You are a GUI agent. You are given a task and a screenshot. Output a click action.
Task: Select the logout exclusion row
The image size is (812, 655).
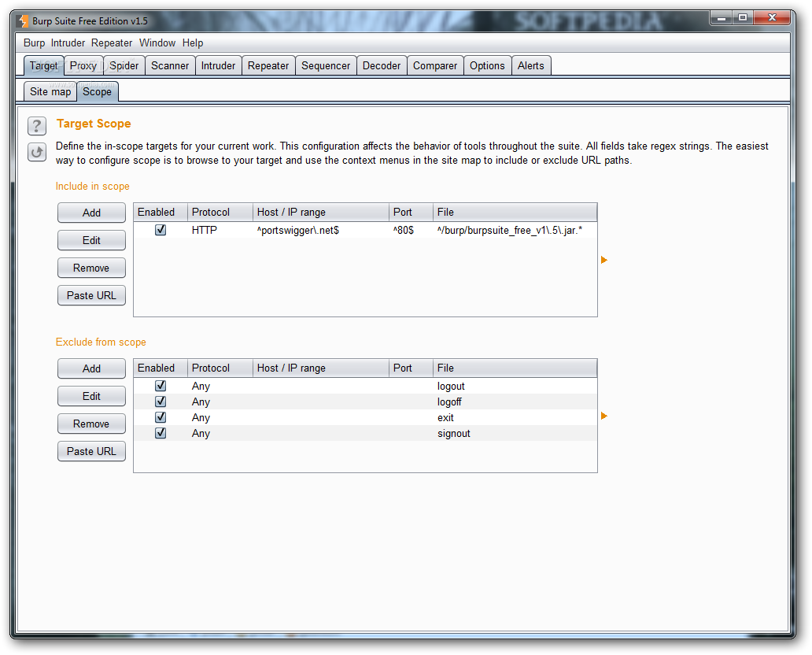coord(365,386)
